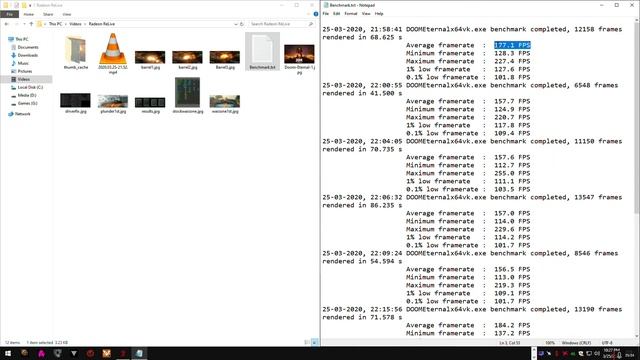Click Notepad scrollbar up arrow

coord(637,20)
